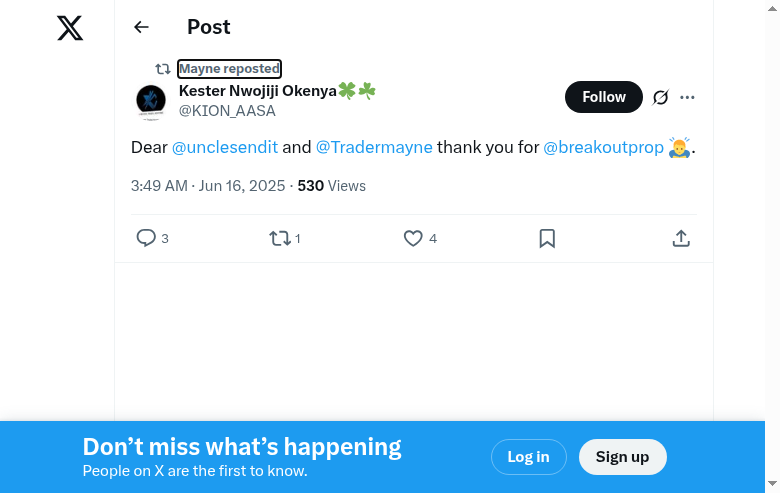Click the X logo icon
This screenshot has width=780, height=493.
(x=70, y=28)
